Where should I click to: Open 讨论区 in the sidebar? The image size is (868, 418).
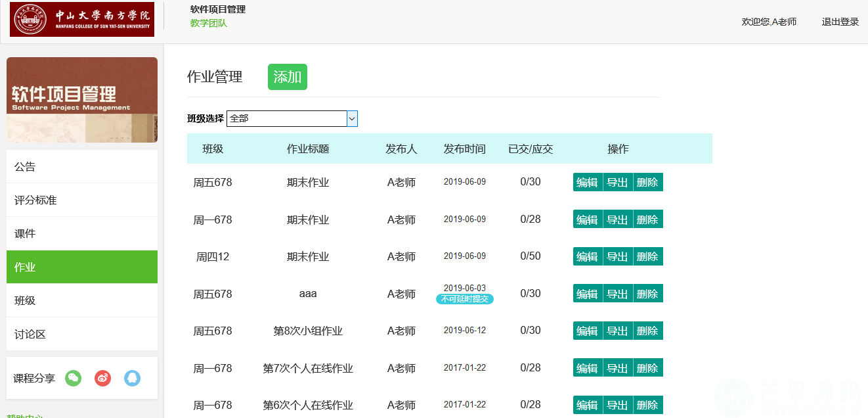pos(82,335)
